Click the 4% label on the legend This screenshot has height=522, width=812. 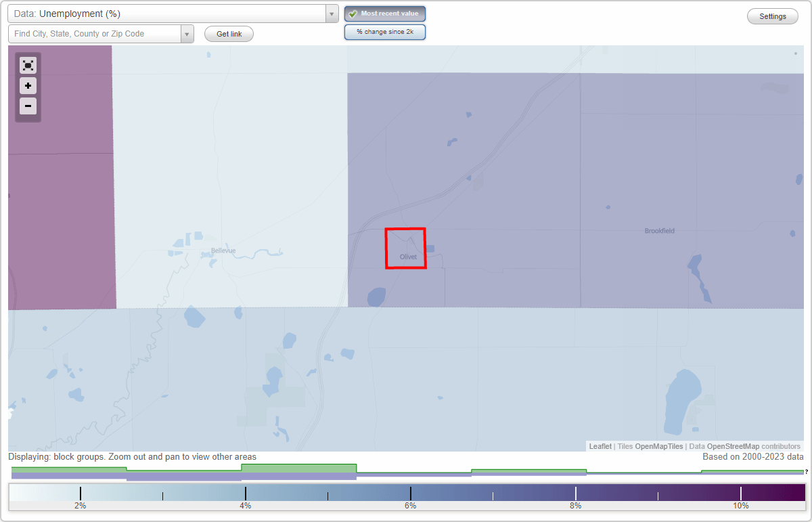pyautogui.click(x=246, y=506)
